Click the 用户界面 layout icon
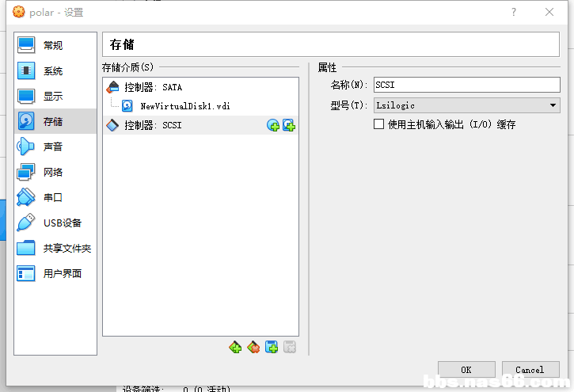 (x=26, y=273)
